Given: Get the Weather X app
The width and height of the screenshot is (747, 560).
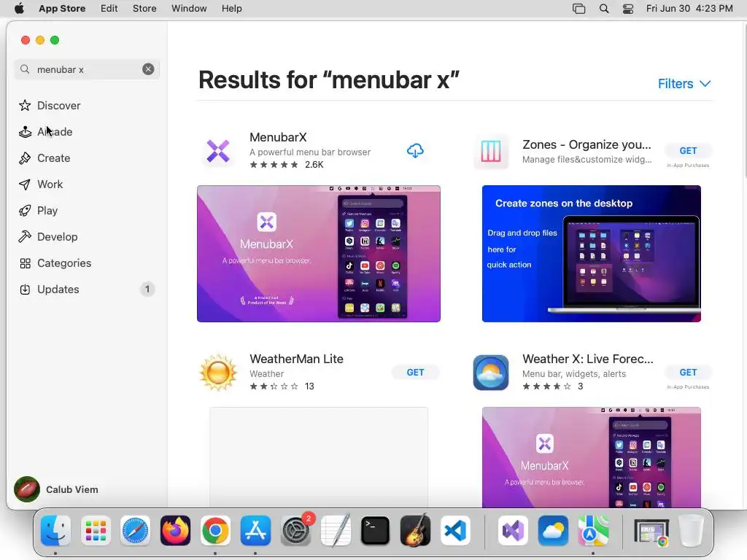Looking at the screenshot, I should tap(688, 373).
